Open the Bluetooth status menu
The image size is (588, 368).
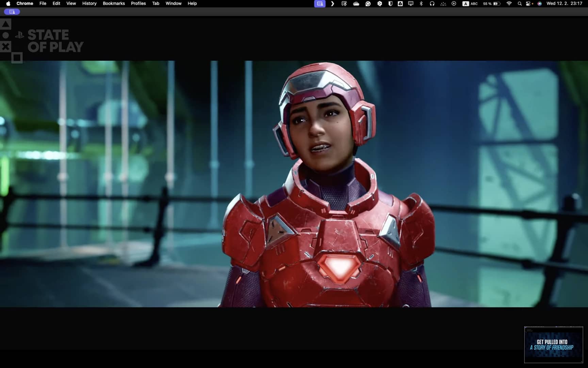pyautogui.click(x=421, y=3)
